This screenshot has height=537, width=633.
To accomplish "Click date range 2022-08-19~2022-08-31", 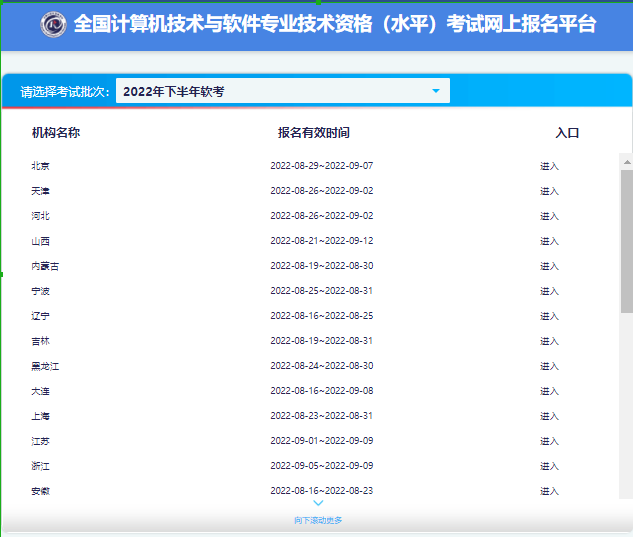I will 322,341.
